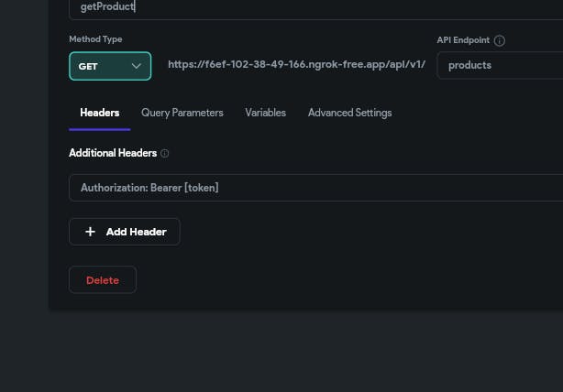The height and width of the screenshot is (392, 563).
Task: Focus the products endpoint input field
Action: [x=500, y=65]
